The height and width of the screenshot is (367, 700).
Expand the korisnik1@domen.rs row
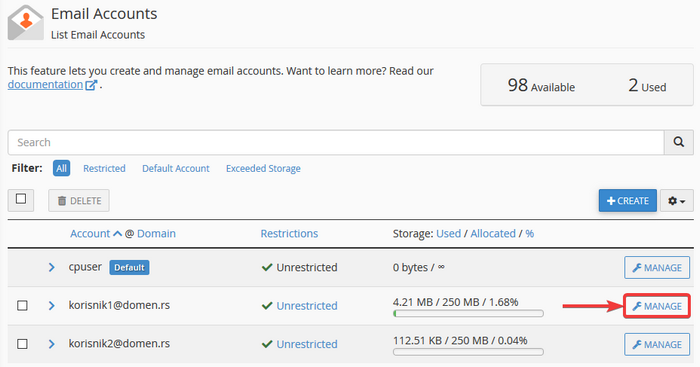51,306
